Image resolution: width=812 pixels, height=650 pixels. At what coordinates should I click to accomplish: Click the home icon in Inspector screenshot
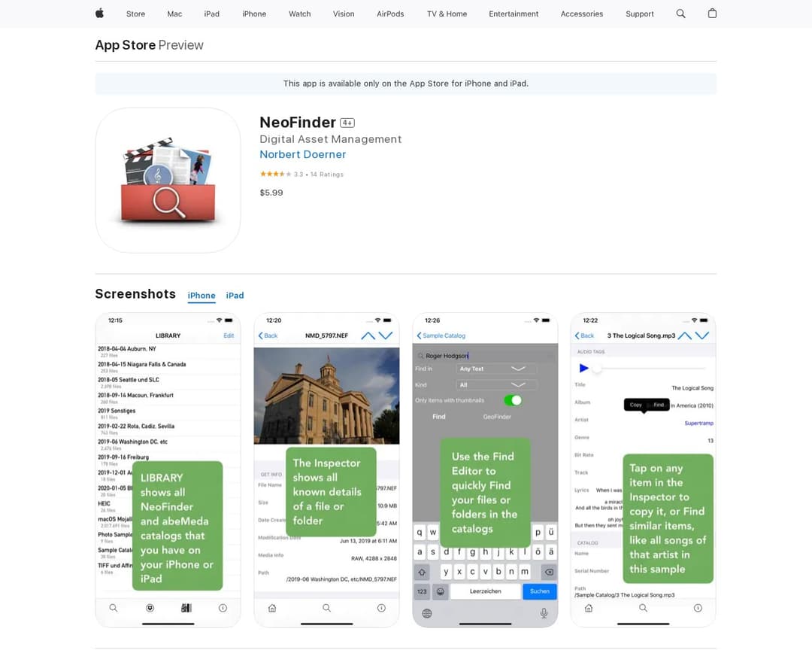point(272,608)
